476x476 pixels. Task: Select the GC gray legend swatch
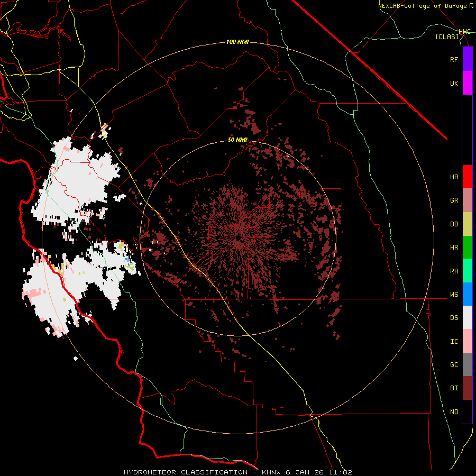467,364
